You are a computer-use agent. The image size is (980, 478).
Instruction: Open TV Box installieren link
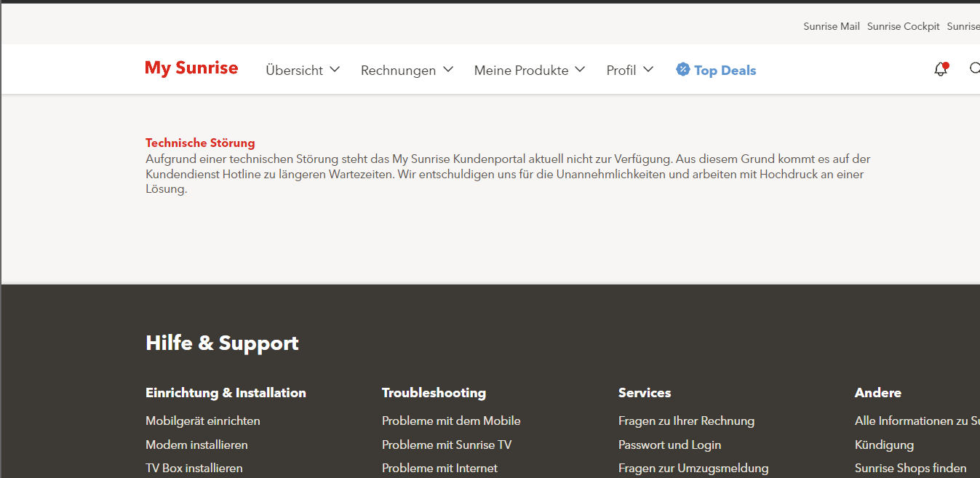(x=194, y=468)
